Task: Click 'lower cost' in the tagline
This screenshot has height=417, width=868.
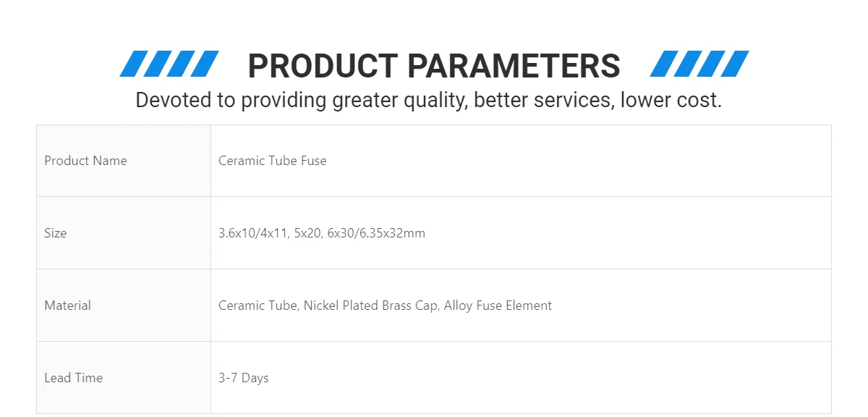Action: tap(670, 100)
